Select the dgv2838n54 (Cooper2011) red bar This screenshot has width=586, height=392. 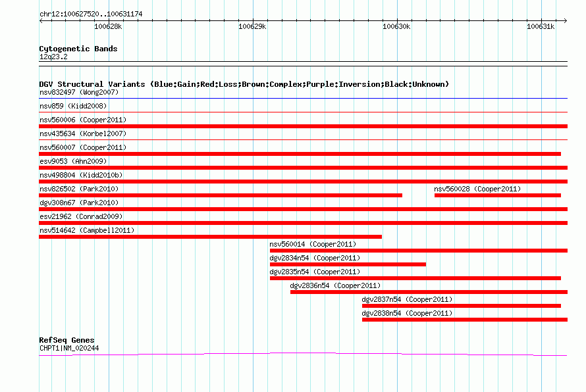coord(465,320)
